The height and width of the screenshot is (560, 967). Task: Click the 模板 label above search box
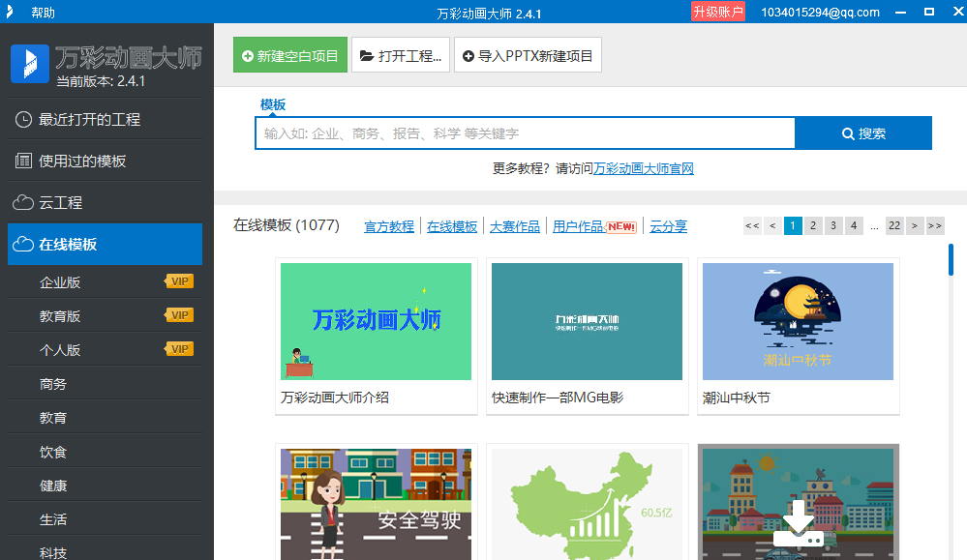tap(273, 104)
